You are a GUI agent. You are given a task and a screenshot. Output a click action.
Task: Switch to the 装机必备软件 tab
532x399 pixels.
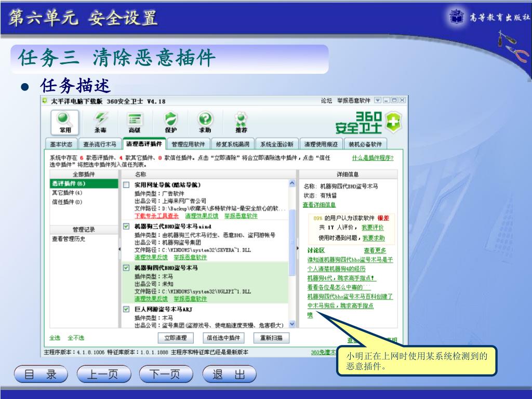(365, 144)
